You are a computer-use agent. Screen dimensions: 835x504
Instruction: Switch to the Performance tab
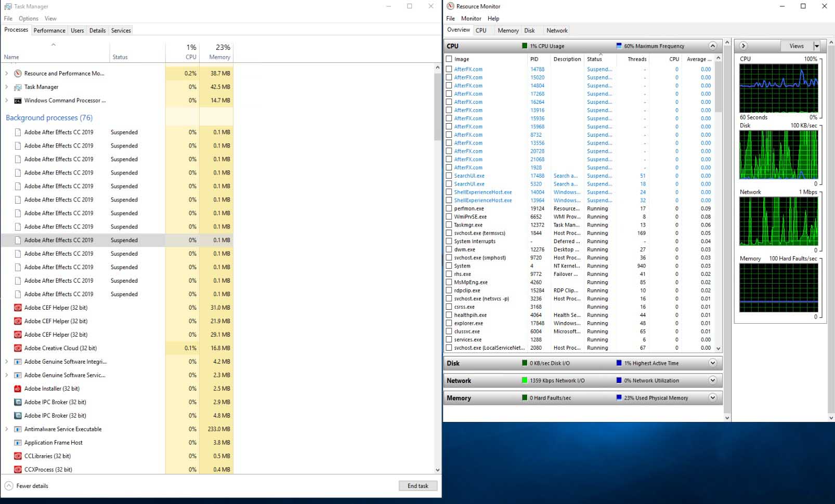(49, 30)
